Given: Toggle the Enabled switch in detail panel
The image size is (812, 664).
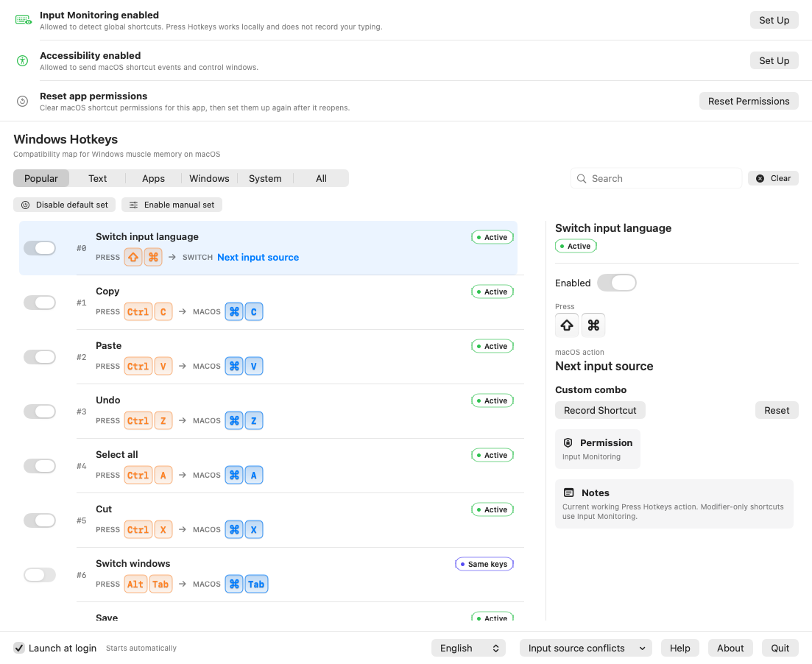Looking at the screenshot, I should click(x=617, y=283).
